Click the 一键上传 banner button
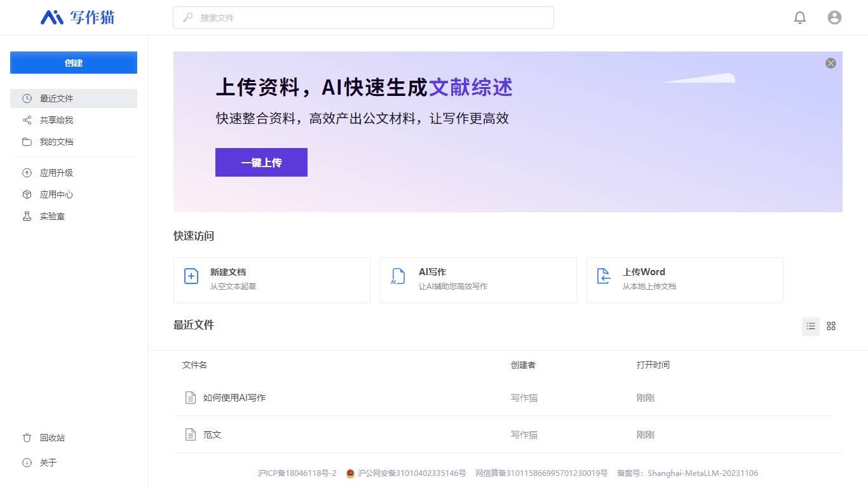Screen dimensions: 868x488 (x=261, y=163)
